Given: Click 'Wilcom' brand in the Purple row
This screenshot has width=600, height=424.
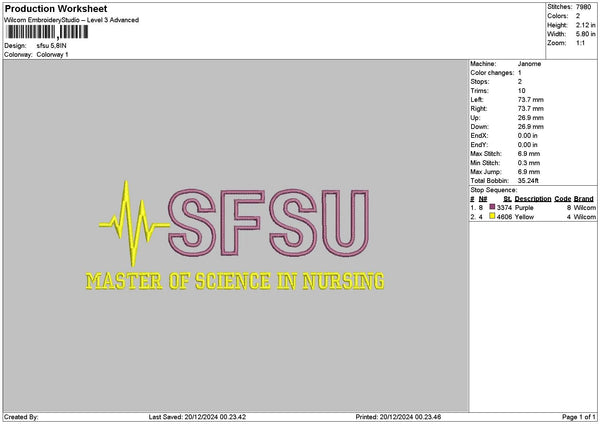Looking at the screenshot, I should pyautogui.click(x=585, y=208).
